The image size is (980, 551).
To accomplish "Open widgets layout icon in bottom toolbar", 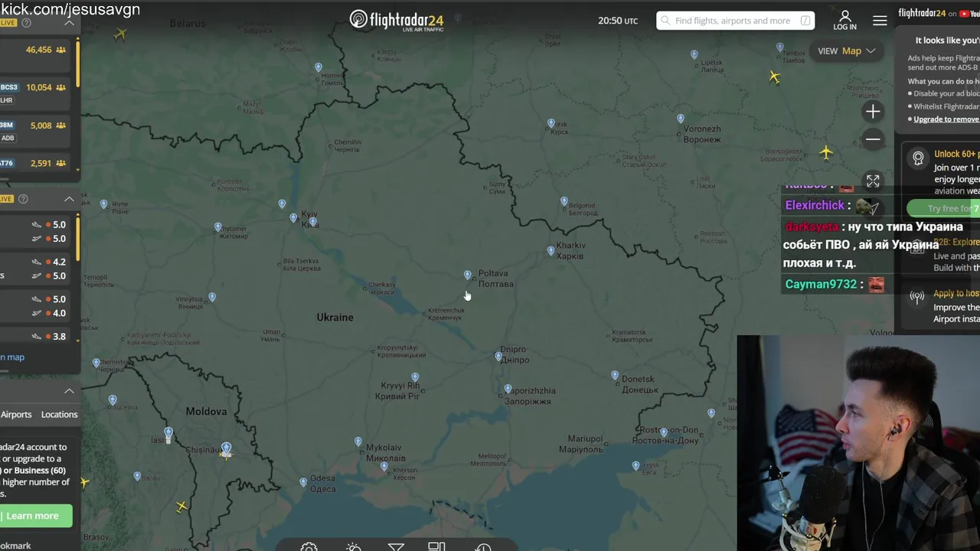I will coord(436,546).
